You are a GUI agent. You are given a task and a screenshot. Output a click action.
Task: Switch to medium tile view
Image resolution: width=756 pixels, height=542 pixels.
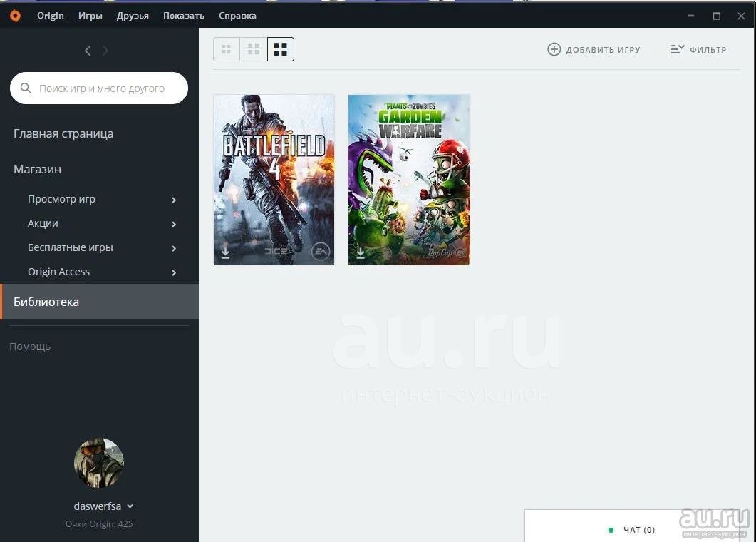pyautogui.click(x=253, y=49)
